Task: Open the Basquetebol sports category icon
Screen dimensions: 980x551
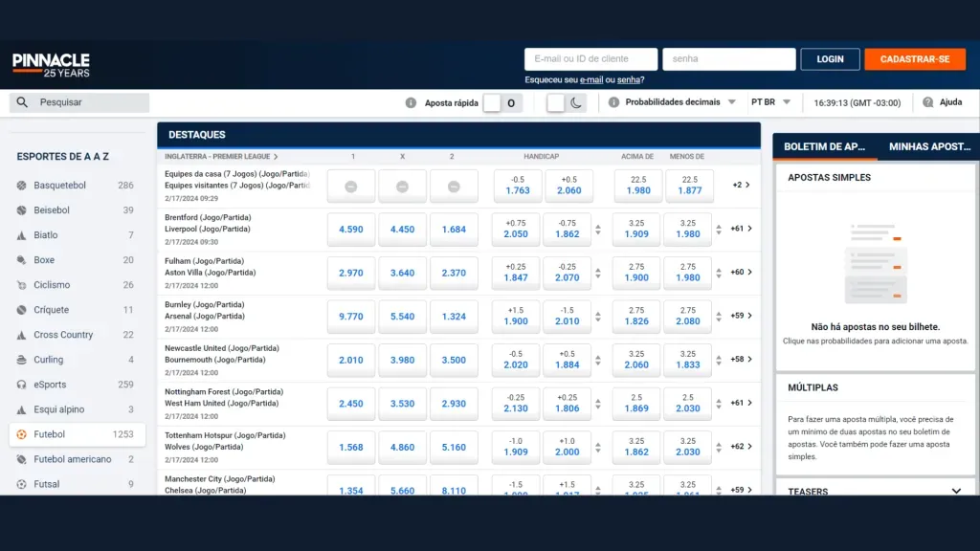Action: (19, 185)
